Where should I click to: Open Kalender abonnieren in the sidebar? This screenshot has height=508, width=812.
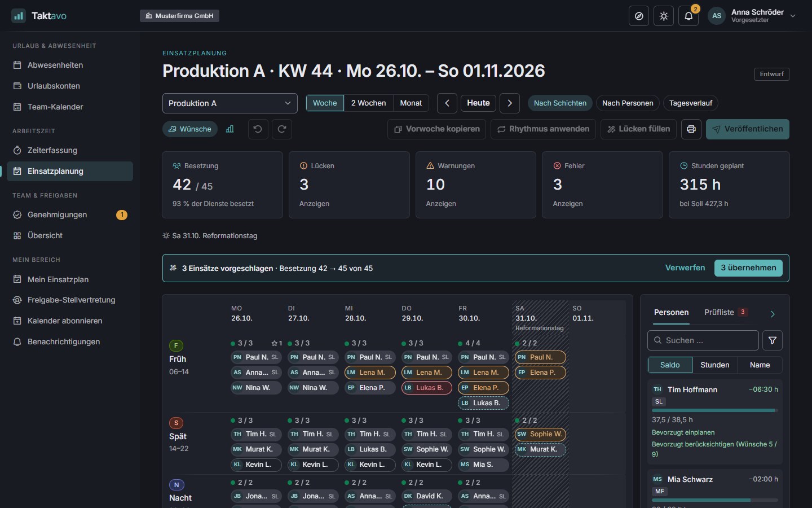(x=70, y=321)
